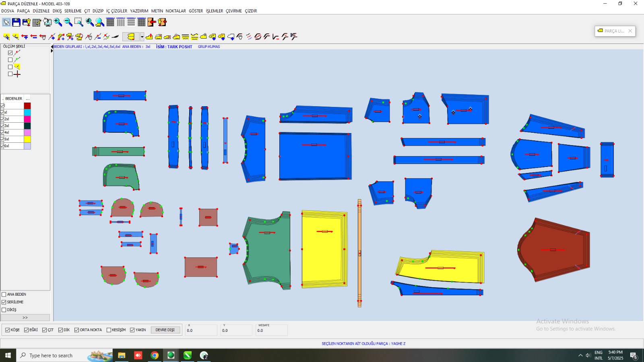Screen dimensions: 644x362
Task: Enable the ANA BEDEN checkbox
Action: tap(4, 294)
